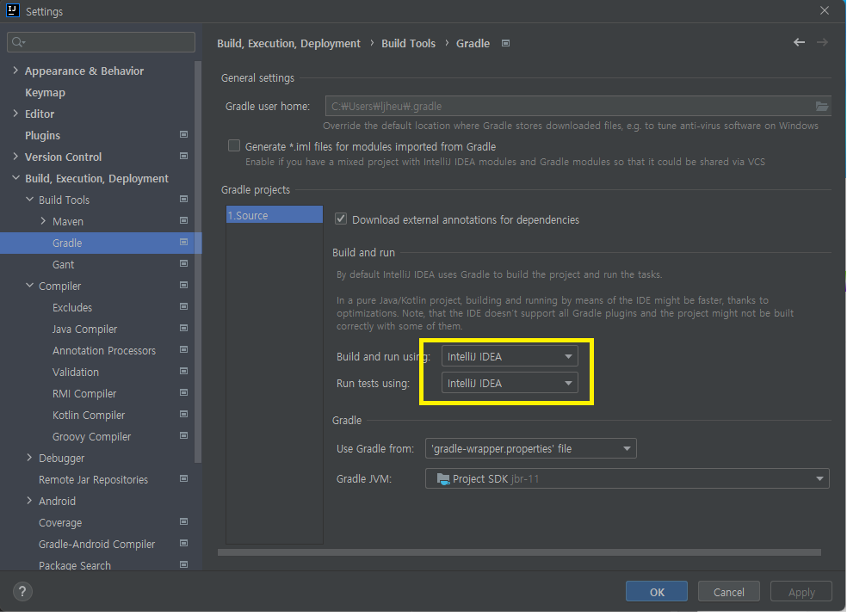Click the project-settings icon beside Build Tools
Viewport: 847px width, 616px height.
(183, 200)
